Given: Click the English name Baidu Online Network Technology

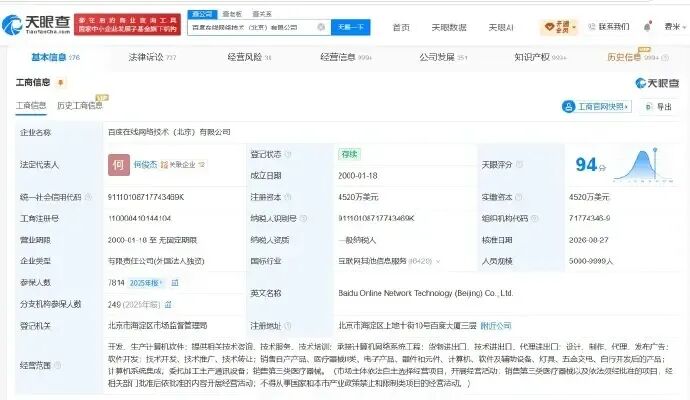Looking at the screenshot, I should [x=426, y=293].
